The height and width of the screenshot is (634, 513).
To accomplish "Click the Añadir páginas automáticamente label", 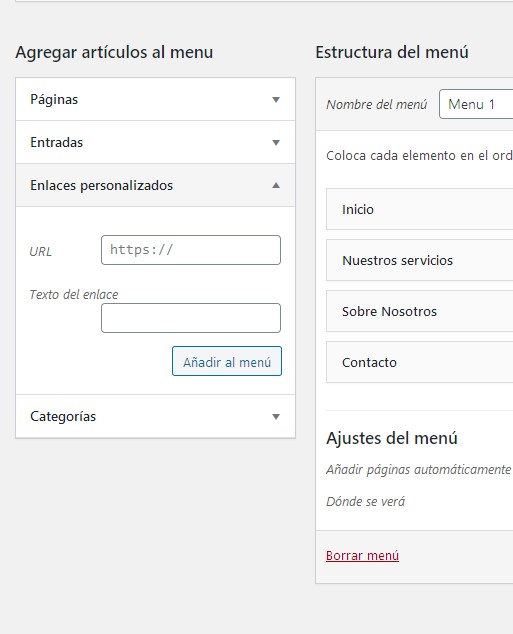I will (x=419, y=470).
